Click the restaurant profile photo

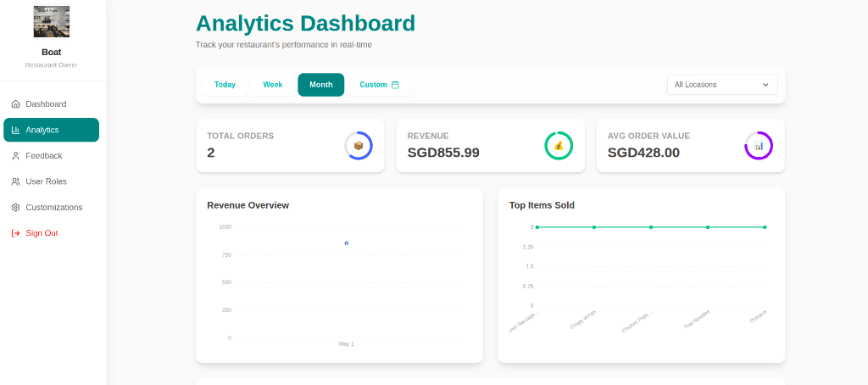click(52, 21)
